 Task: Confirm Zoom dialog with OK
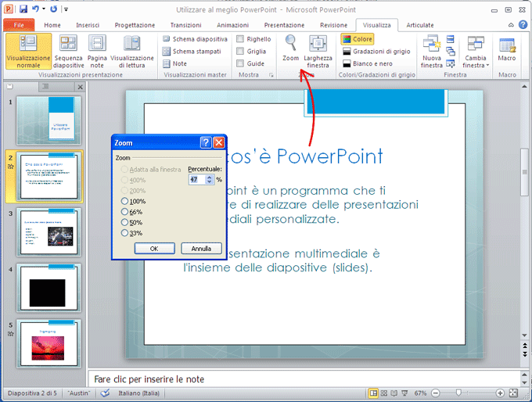[154, 249]
